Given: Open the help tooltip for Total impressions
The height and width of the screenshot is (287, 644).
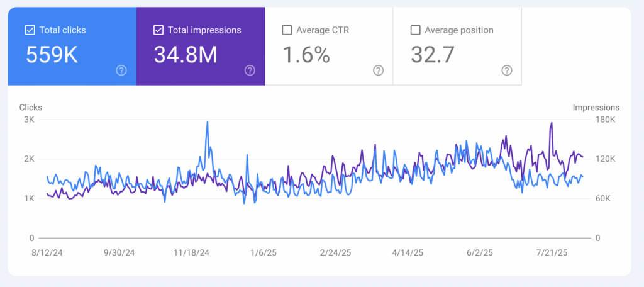Looking at the screenshot, I should (x=250, y=70).
